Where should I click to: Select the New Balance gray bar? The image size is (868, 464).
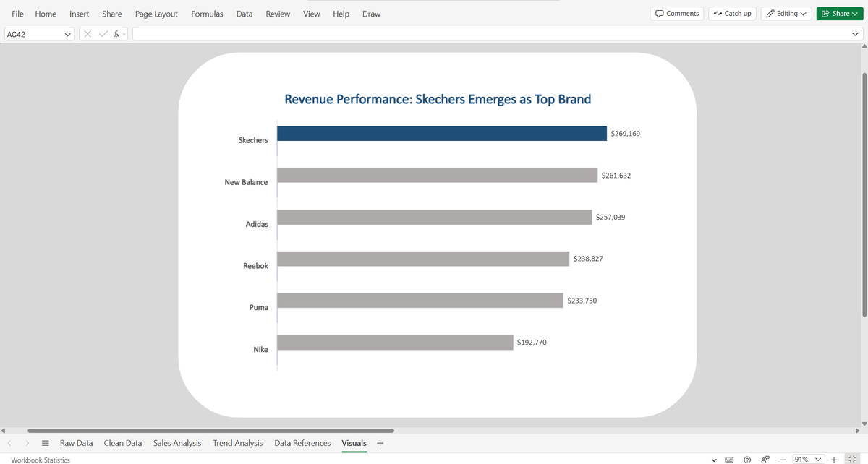coord(438,175)
